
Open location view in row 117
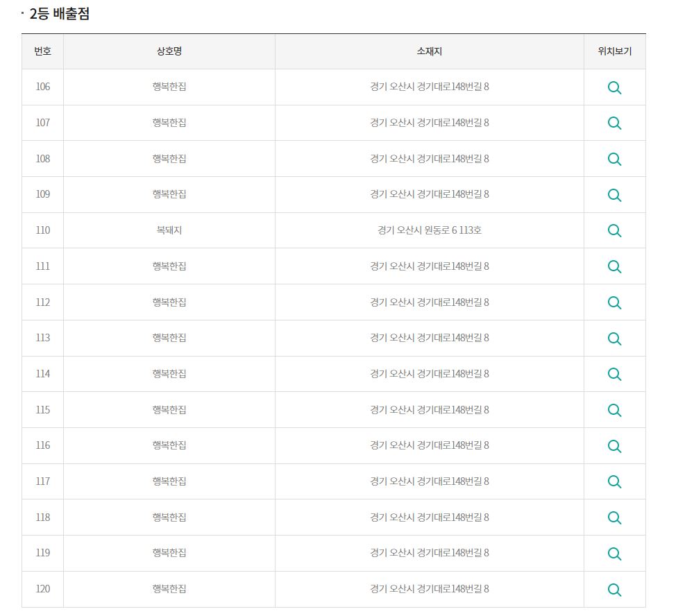tap(614, 482)
